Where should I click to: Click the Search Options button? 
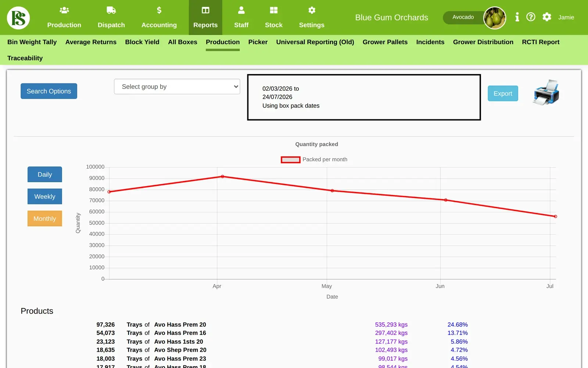tap(49, 91)
